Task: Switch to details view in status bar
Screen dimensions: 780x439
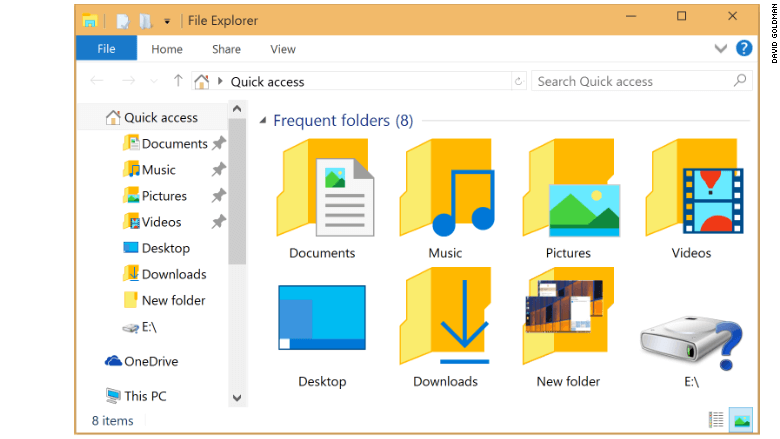Action: [x=716, y=420]
